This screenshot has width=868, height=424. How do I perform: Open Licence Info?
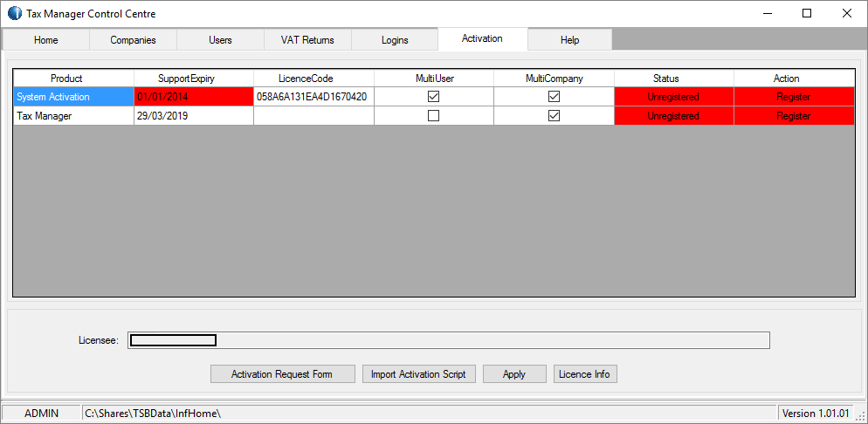coord(585,374)
